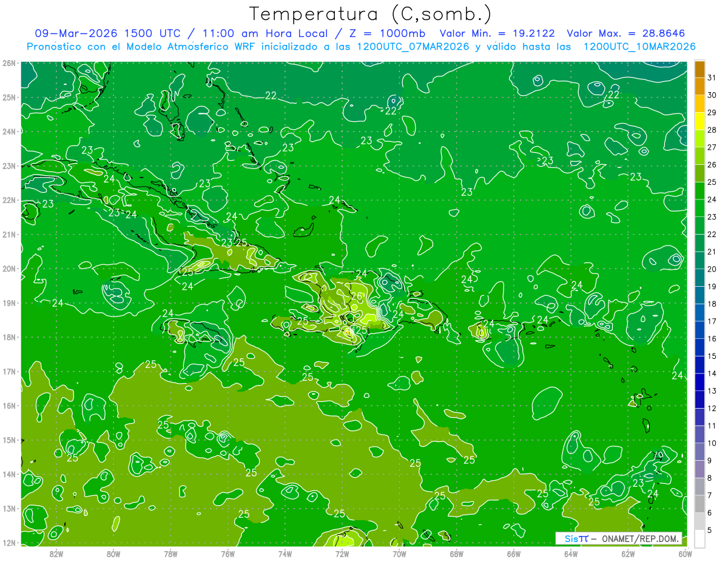Click the latitude label '16N'
This screenshot has height=562, width=728.
pyautogui.click(x=9, y=406)
